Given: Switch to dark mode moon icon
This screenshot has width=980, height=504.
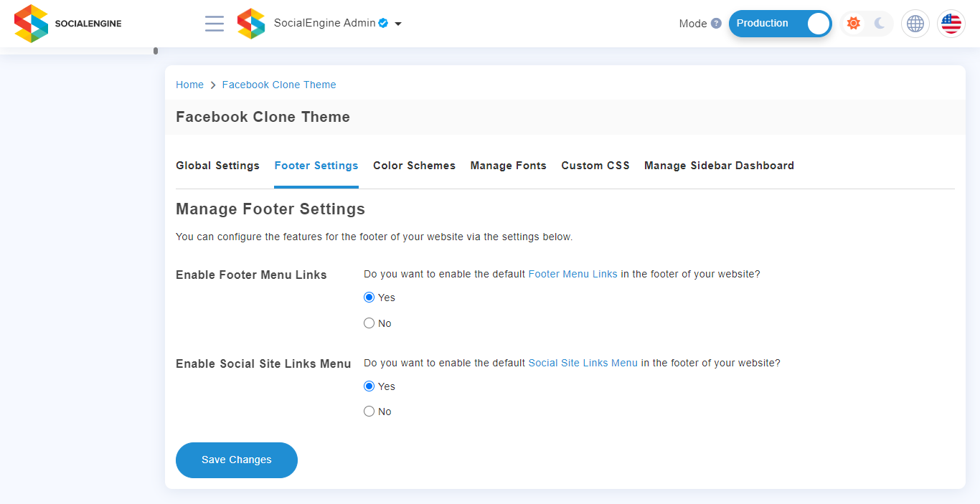Looking at the screenshot, I should tap(880, 24).
